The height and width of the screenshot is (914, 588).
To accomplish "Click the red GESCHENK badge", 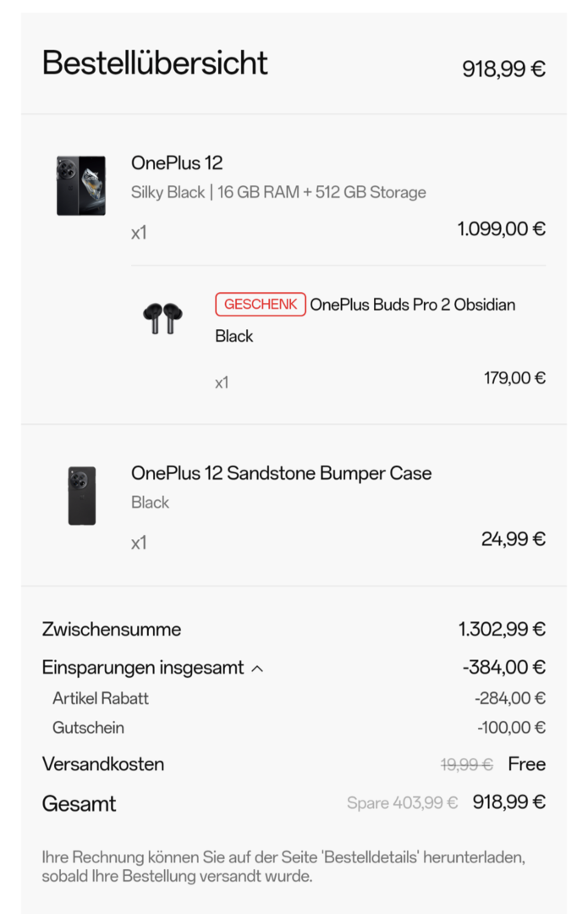I will [x=261, y=305].
